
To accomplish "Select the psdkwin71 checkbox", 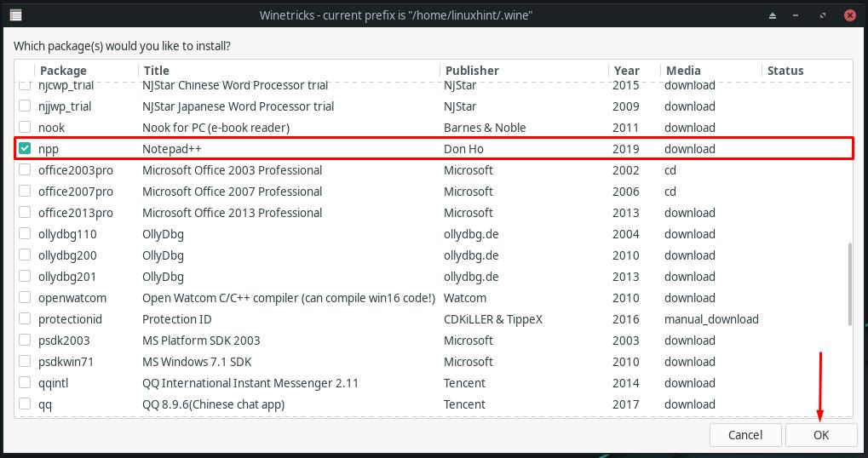I will click(x=25, y=361).
